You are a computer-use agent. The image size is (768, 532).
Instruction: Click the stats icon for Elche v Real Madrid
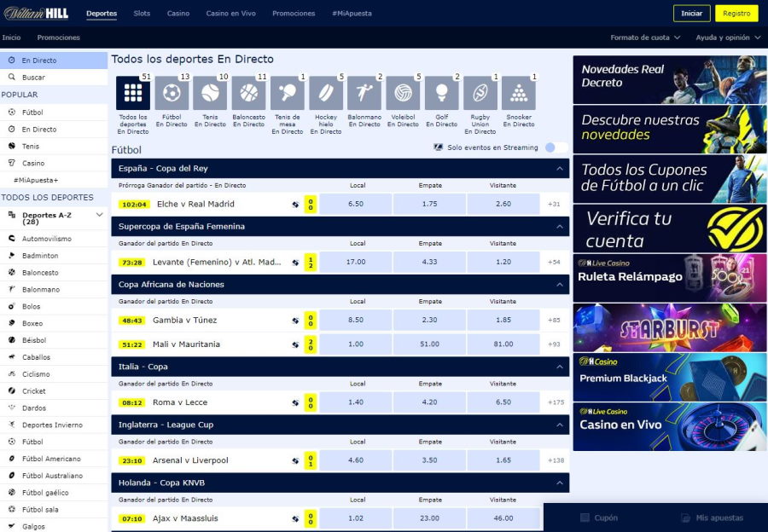tap(295, 205)
